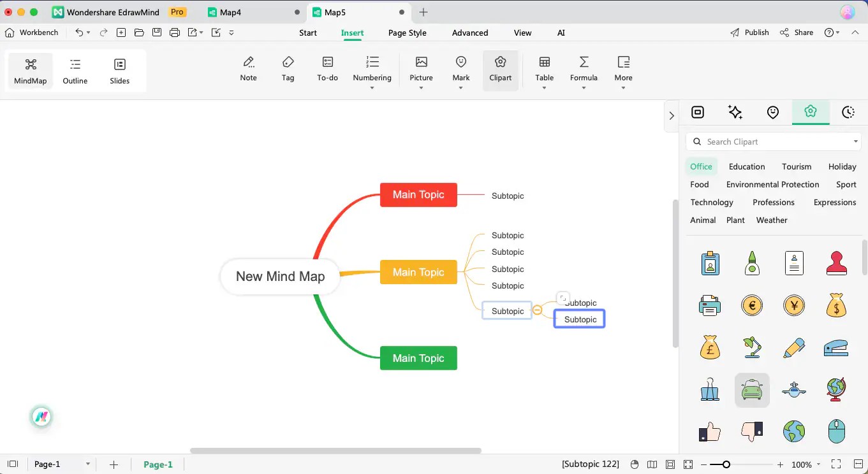Insert the euro coin clipart
Image resolution: width=868 pixels, height=474 pixels.
(x=753, y=306)
